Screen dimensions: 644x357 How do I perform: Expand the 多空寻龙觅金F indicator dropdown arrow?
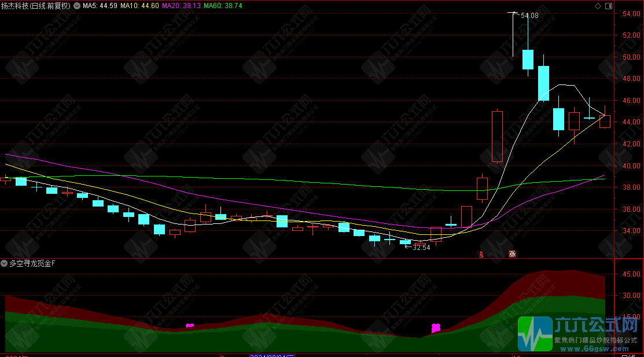(5, 263)
